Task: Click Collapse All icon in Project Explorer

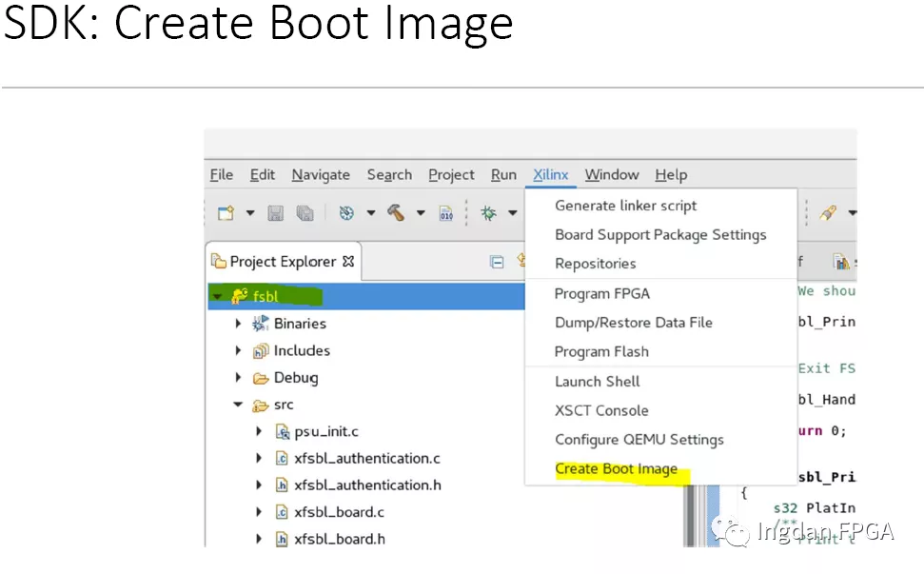Action: 497,262
